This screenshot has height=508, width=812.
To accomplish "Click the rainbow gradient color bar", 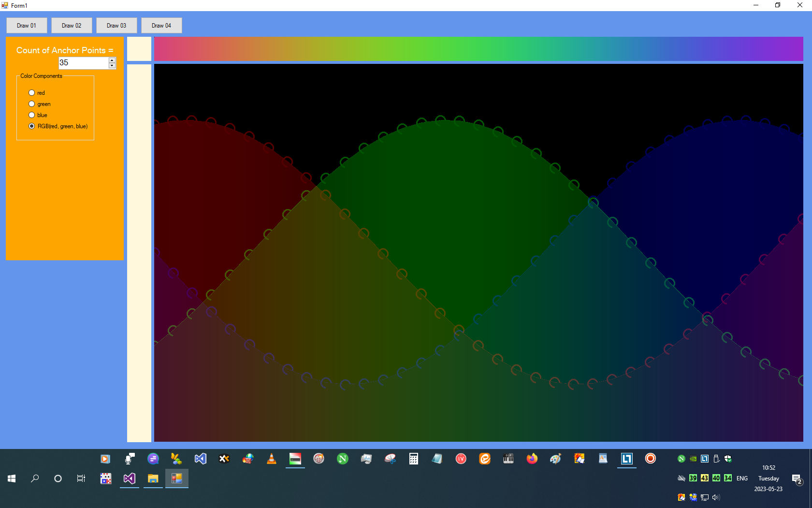I will click(x=478, y=49).
